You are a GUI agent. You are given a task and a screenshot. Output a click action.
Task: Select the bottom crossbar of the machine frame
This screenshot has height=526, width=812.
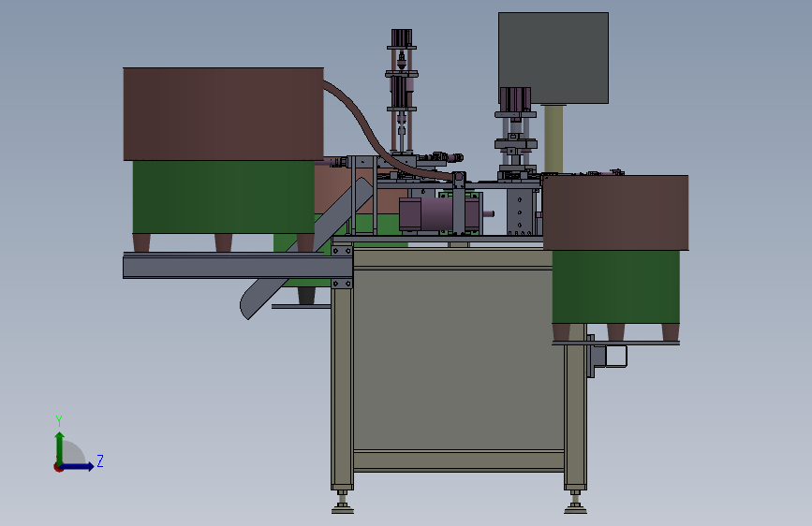tap(458, 460)
